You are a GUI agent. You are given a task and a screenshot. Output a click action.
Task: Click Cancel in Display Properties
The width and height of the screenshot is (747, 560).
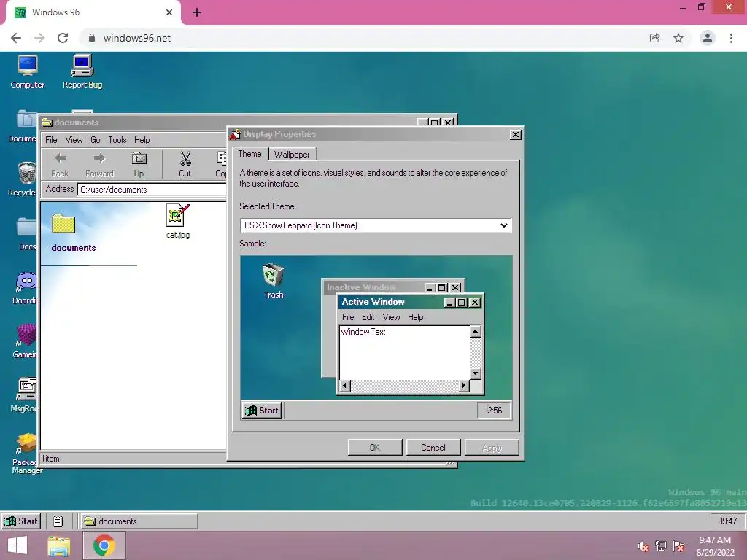point(433,448)
